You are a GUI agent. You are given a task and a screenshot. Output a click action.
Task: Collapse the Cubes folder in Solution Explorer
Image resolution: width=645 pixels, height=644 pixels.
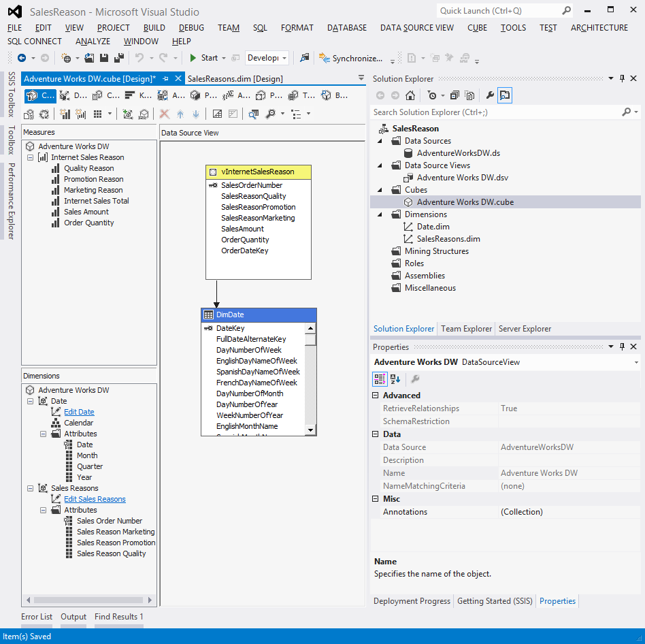pyautogui.click(x=380, y=190)
